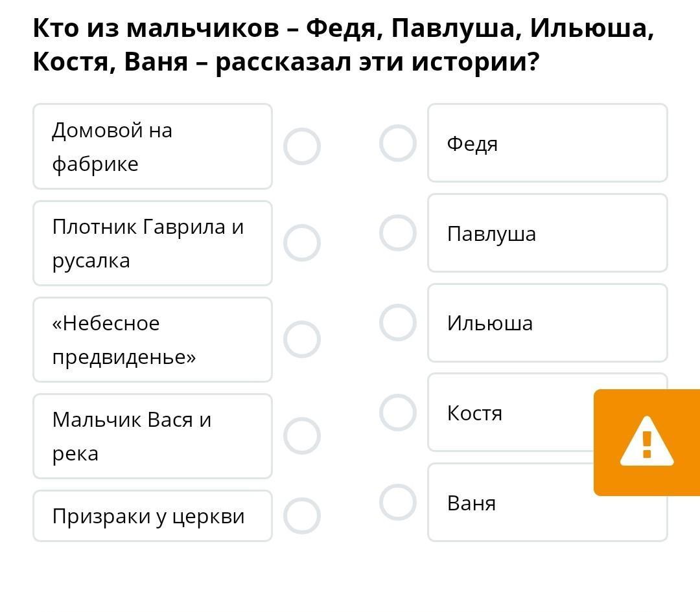The height and width of the screenshot is (612, 700).
Task: Select the circle next to Мальчик Вася и река
Action: pyautogui.click(x=302, y=436)
